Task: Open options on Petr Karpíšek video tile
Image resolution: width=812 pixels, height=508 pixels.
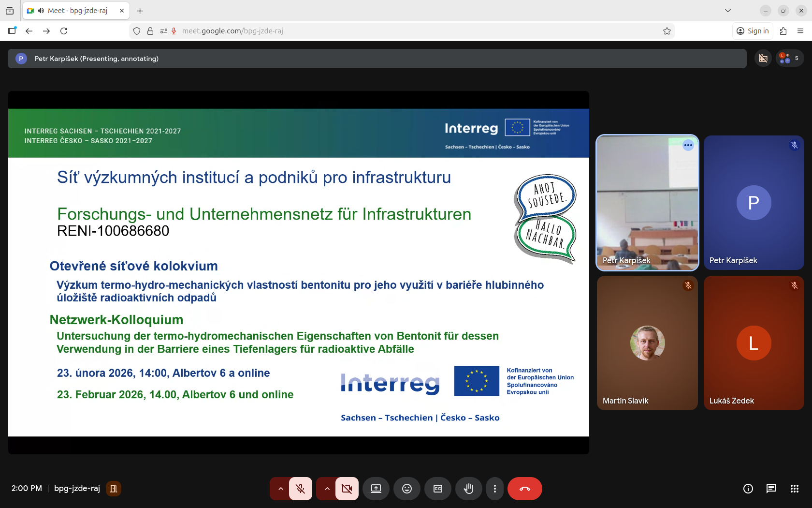Action: 688,145
